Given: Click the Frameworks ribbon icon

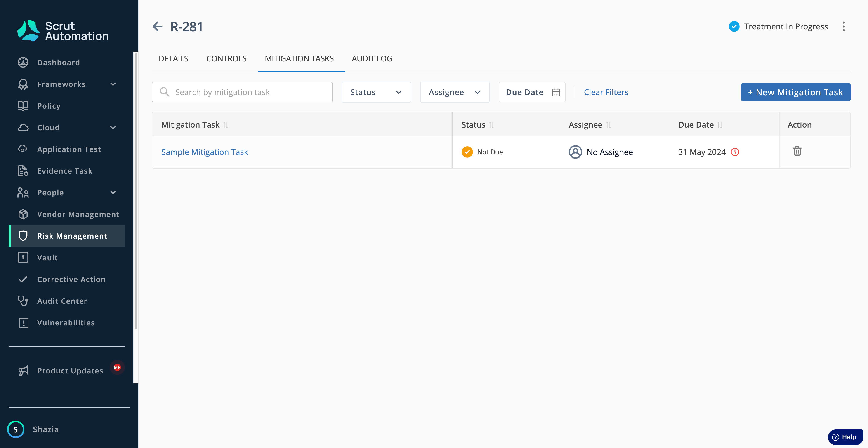Looking at the screenshot, I should pos(23,84).
